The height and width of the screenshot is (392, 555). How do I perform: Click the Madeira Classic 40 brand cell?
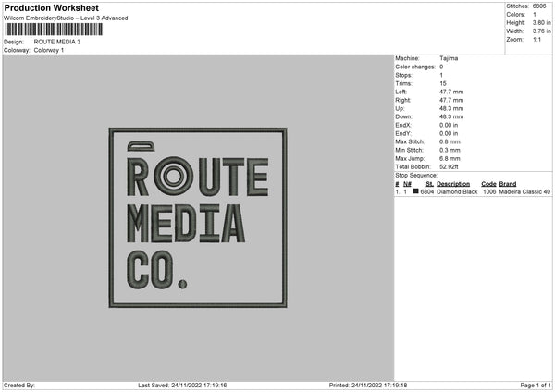pos(524,191)
